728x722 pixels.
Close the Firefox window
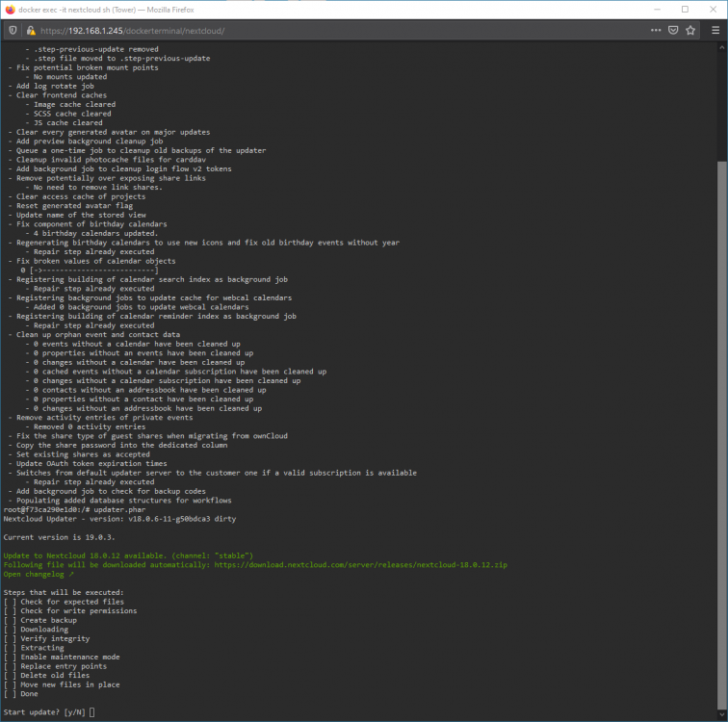pyautogui.click(x=714, y=10)
